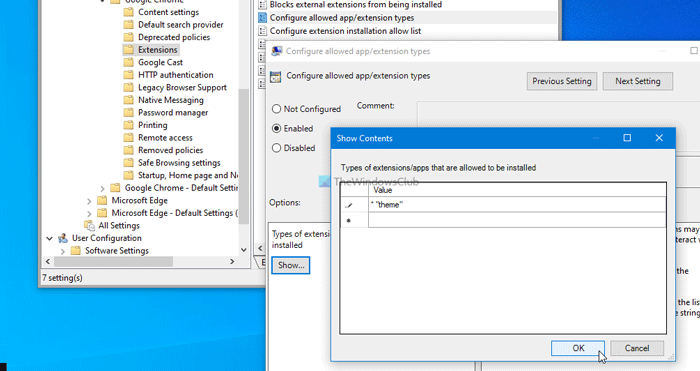Edit the "theme" value cell

[517, 205]
